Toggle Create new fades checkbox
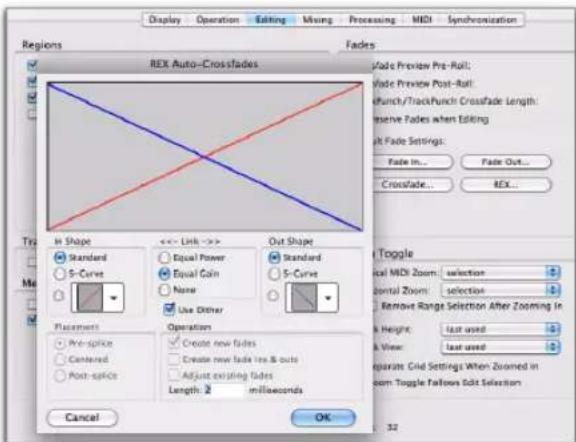The image size is (576, 442). pos(173,343)
